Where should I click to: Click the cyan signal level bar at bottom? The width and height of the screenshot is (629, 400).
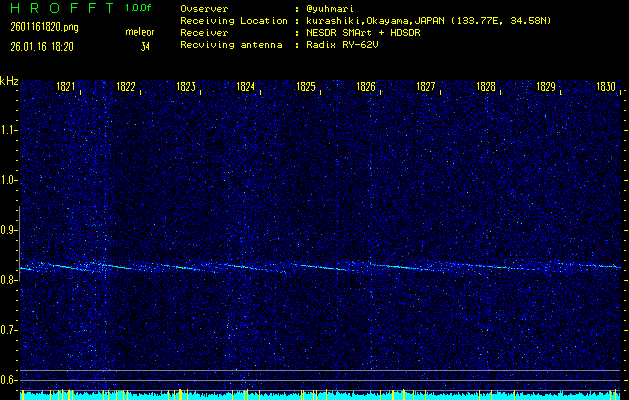(x=320, y=395)
